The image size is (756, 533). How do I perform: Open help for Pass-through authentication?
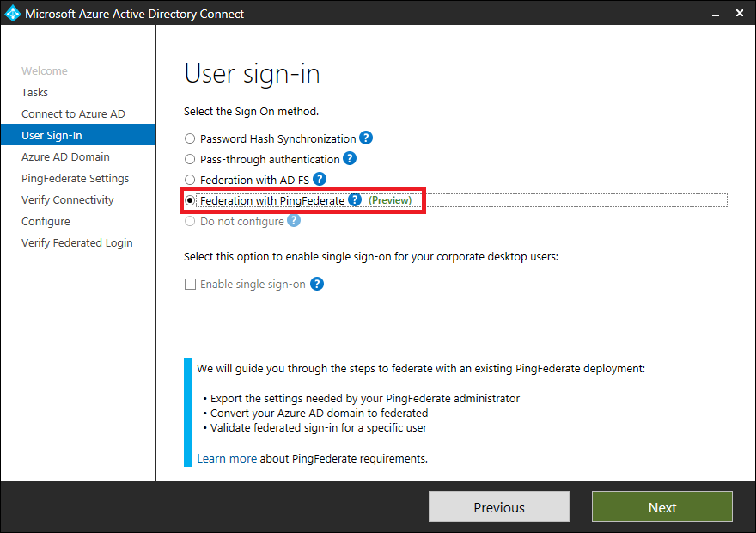348,159
